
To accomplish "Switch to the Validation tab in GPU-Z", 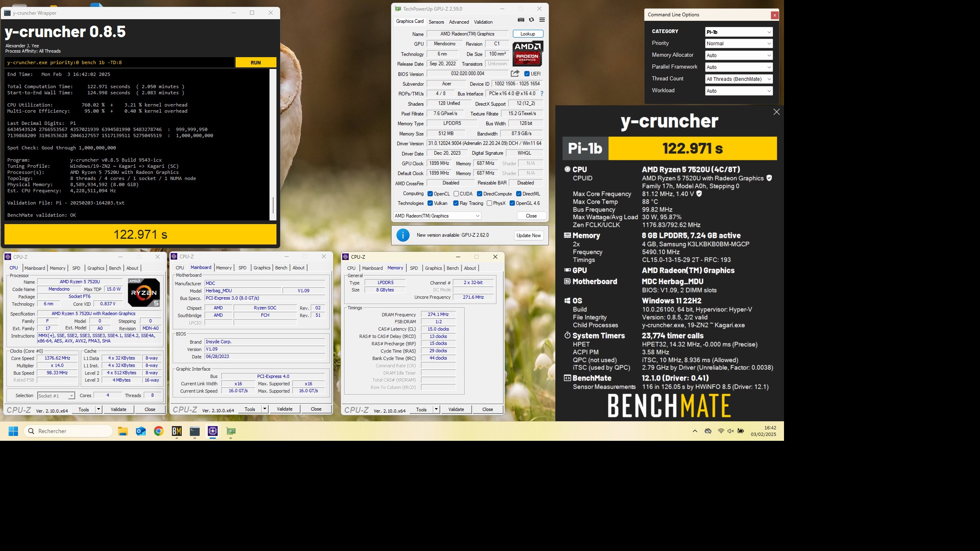I will [x=483, y=22].
